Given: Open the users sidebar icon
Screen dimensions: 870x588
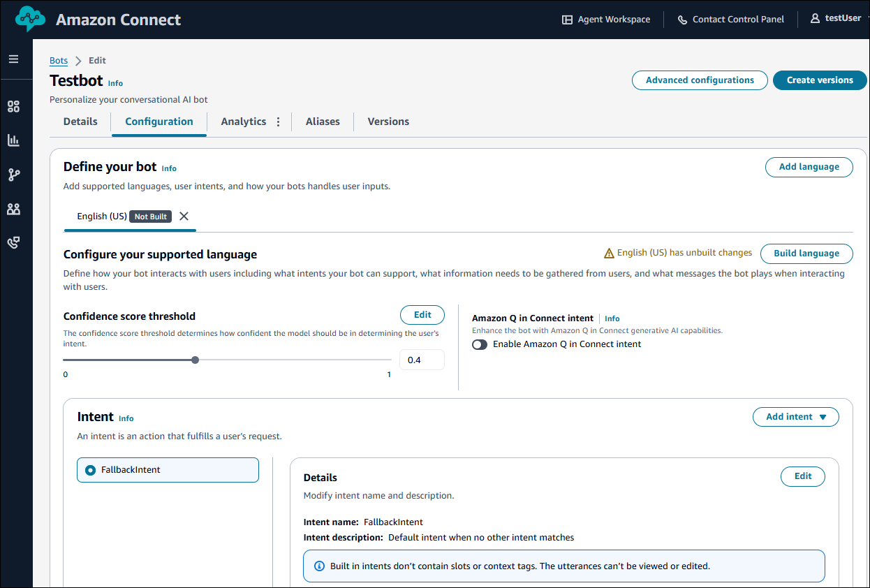Looking at the screenshot, I should click(x=13, y=209).
